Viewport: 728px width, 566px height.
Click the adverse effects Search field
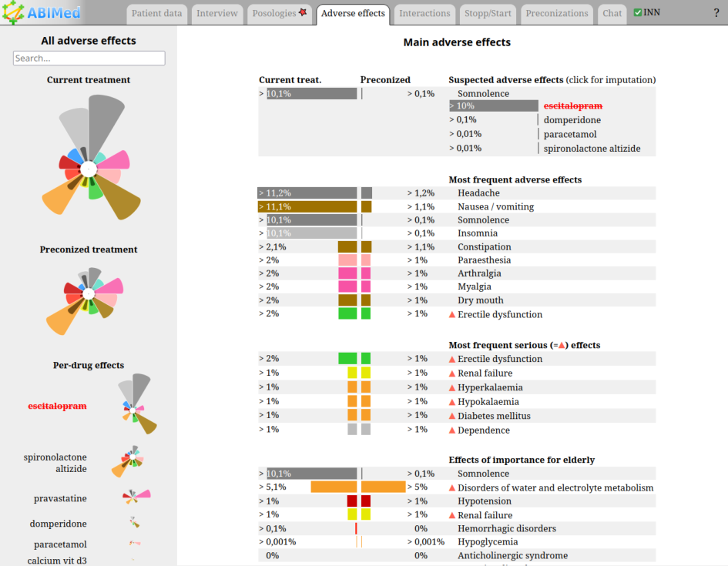tap(89, 58)
